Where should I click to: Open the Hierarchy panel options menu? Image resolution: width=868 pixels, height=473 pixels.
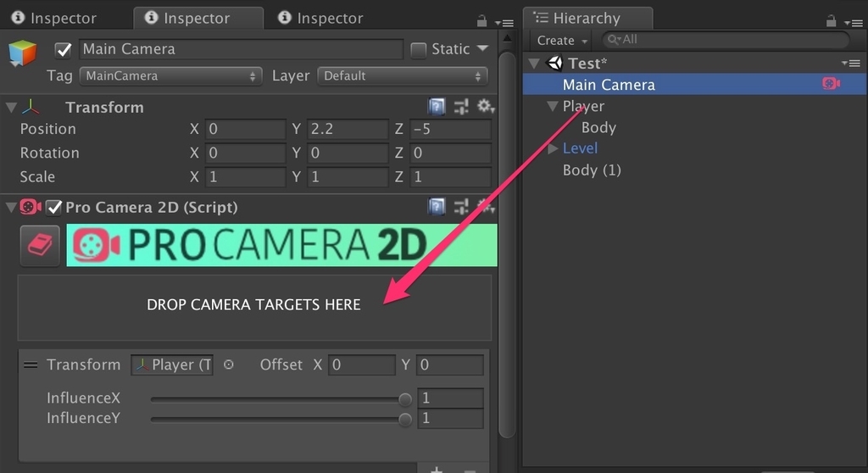click(854, 23)
